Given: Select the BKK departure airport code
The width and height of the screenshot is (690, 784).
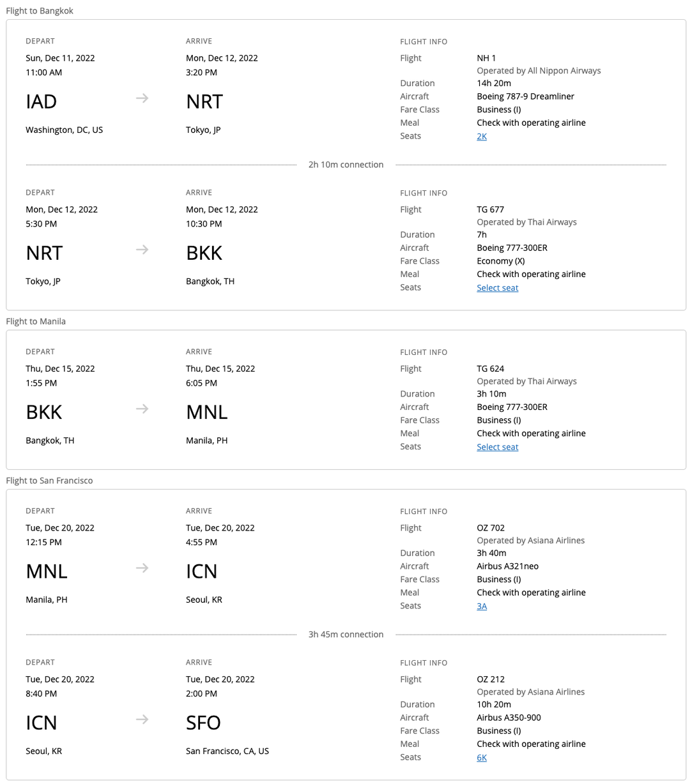Looking at the screenshot, I should point(43,412).
